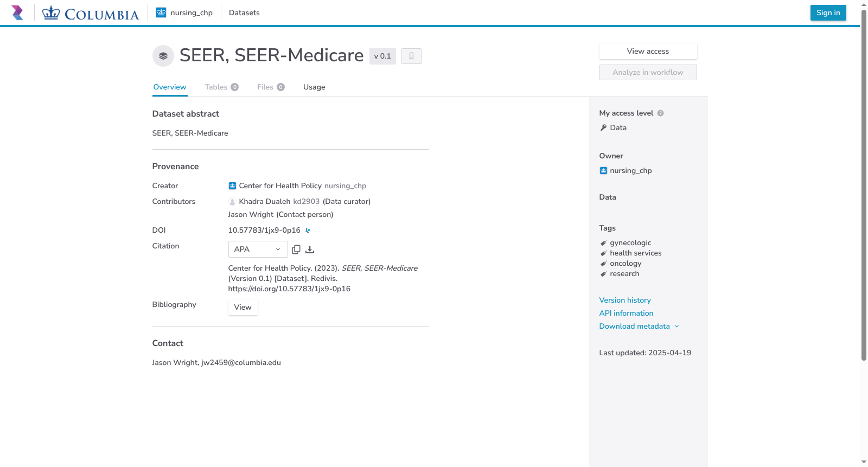This screenshot has height=467, width=868.
Task: Click the Sign in button
Action: click(x=828, y=12)
